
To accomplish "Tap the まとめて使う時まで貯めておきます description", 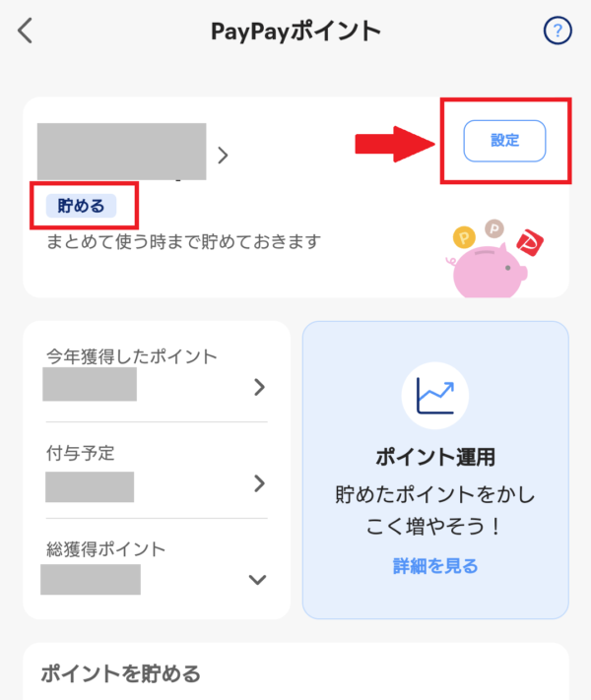I will click(183, 241).
